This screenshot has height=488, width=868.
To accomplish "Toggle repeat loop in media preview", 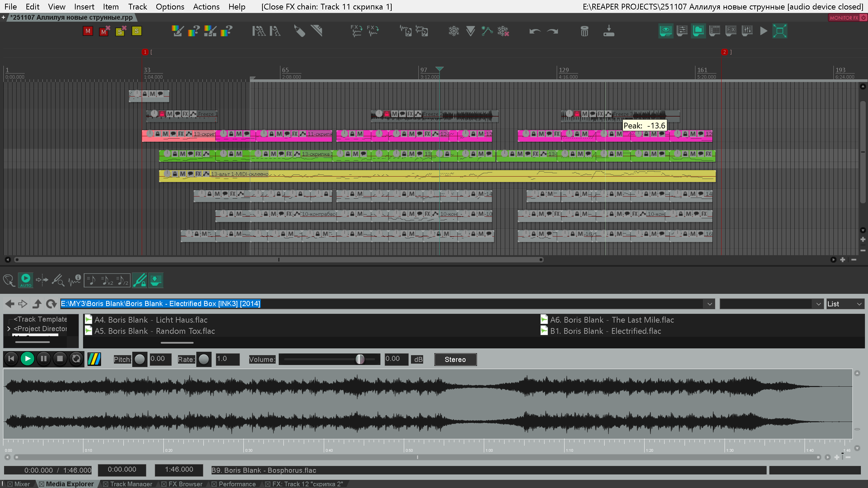I will [x=76, y=359].
